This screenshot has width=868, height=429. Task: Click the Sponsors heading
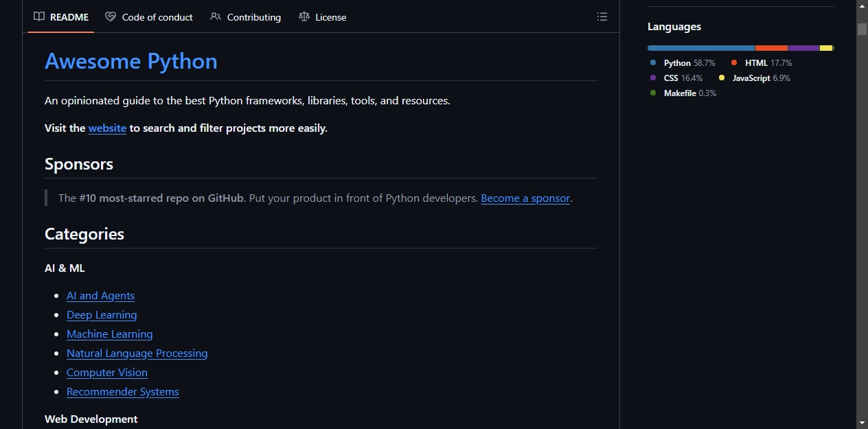click(x=79, y=164)
